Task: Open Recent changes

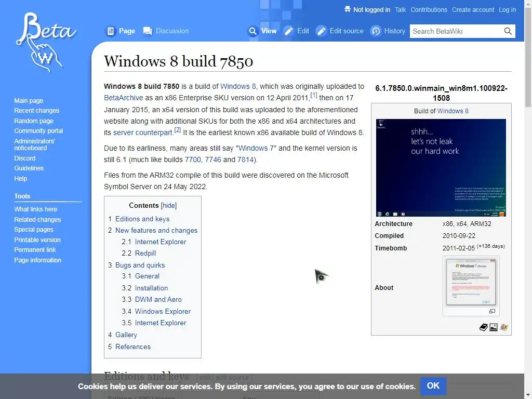Action: click(37, 111)
